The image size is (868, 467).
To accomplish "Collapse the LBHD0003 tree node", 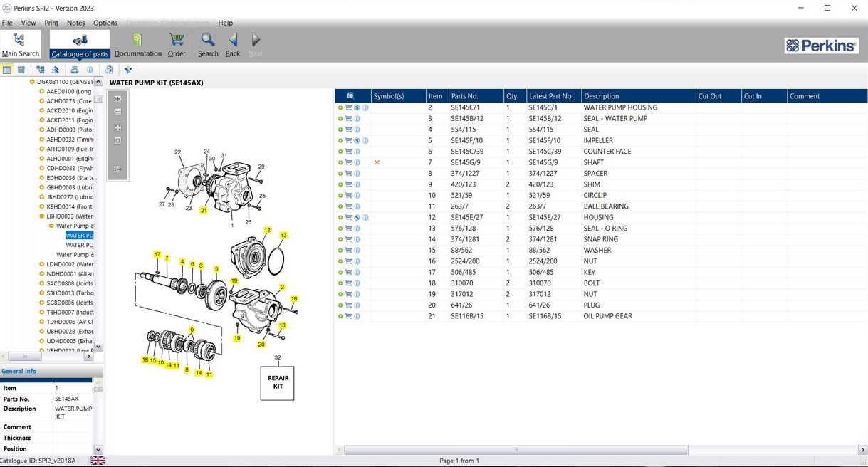I will click(41, 216).
